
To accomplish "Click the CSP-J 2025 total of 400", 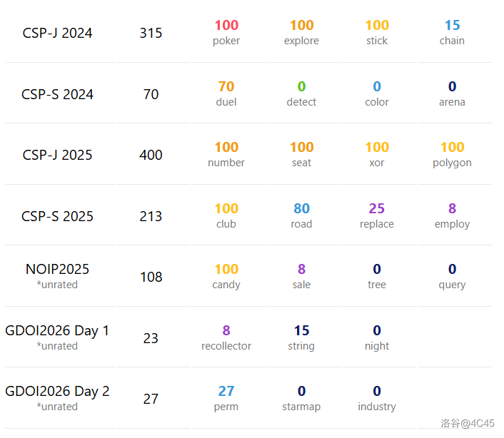I will click(151, 155).
